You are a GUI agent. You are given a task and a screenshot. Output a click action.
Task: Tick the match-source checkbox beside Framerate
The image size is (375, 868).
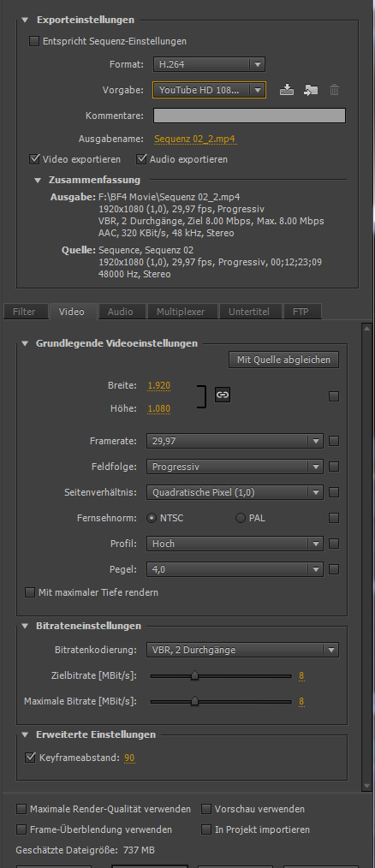coord(333,441)
